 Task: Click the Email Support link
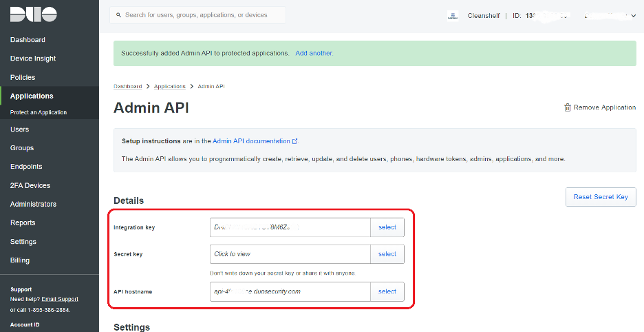coord(60,299)
